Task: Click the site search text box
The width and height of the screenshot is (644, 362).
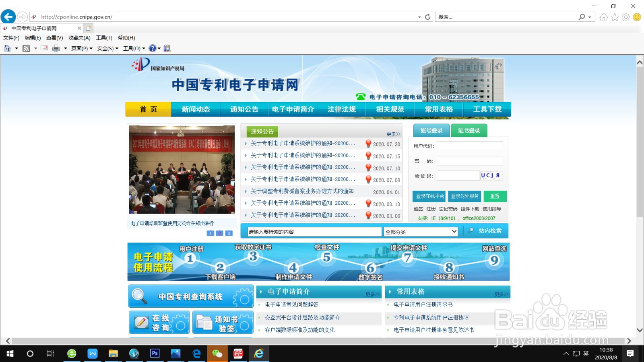Action: point(314,232)
